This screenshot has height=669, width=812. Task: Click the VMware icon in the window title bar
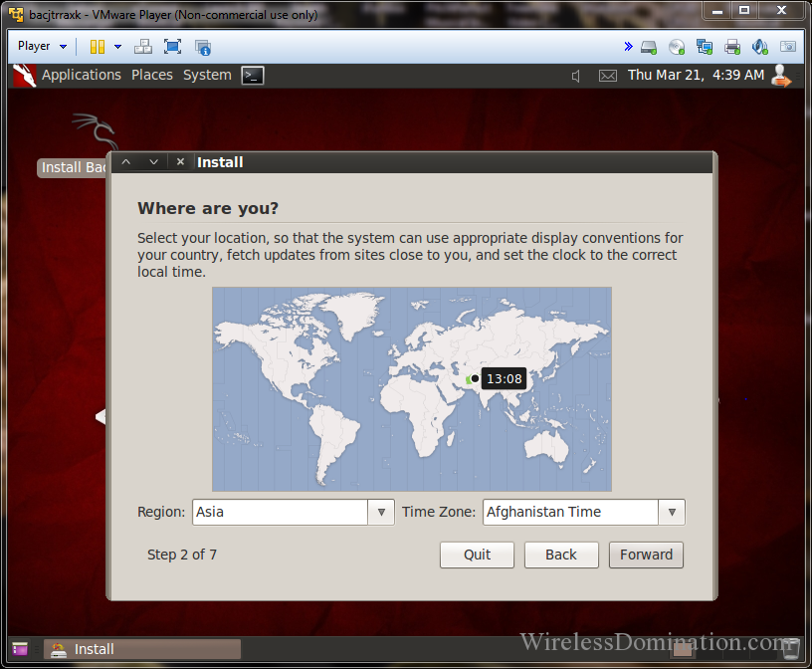point(16,15)
